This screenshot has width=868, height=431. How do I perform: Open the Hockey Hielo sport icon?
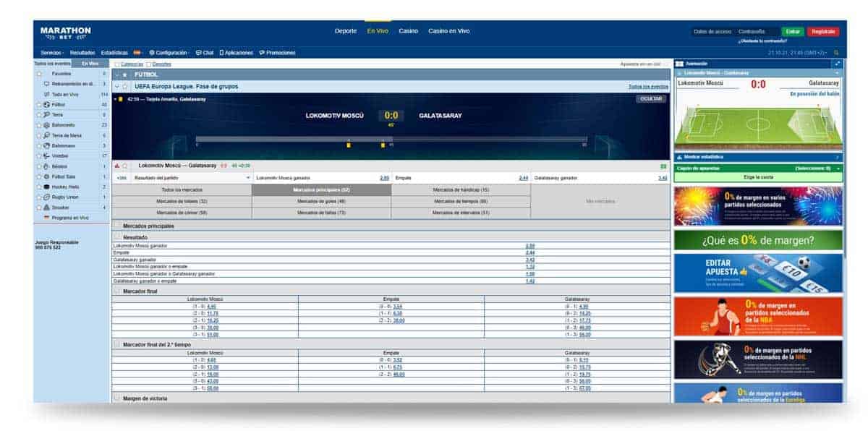point(47,187)
